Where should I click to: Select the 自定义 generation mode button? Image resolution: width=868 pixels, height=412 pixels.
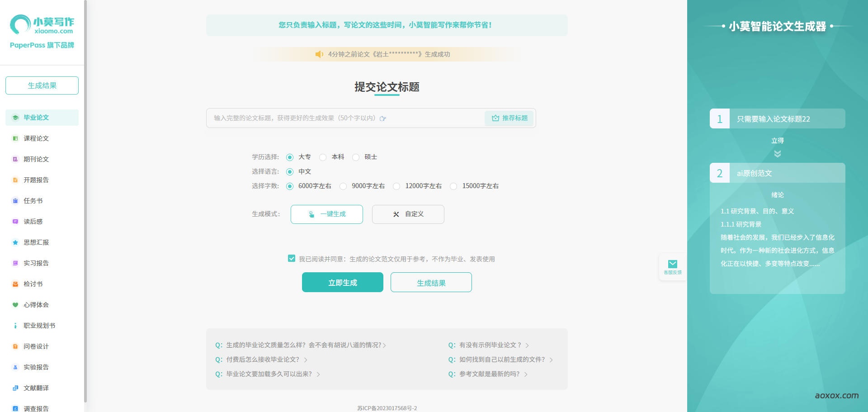[x=408, y=214]
